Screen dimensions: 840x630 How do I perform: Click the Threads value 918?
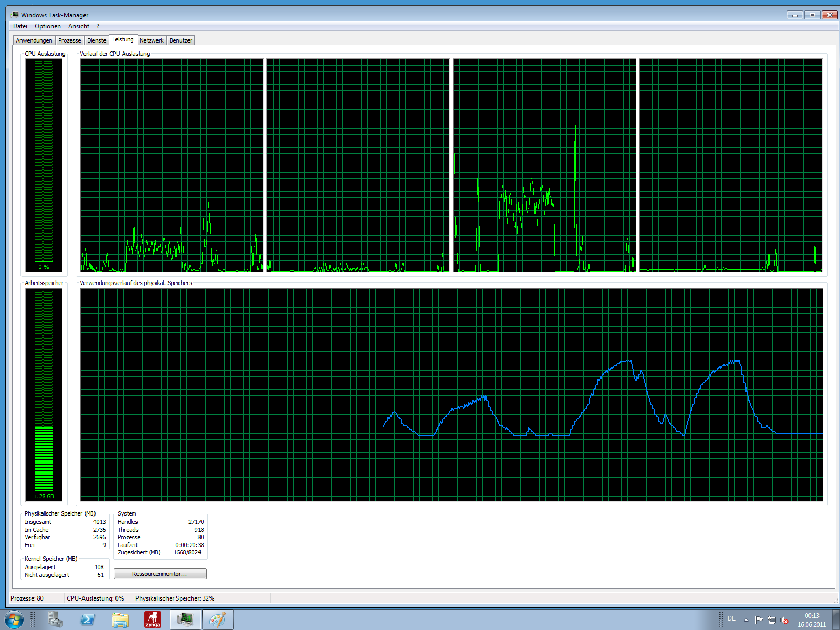pos(199,530)
